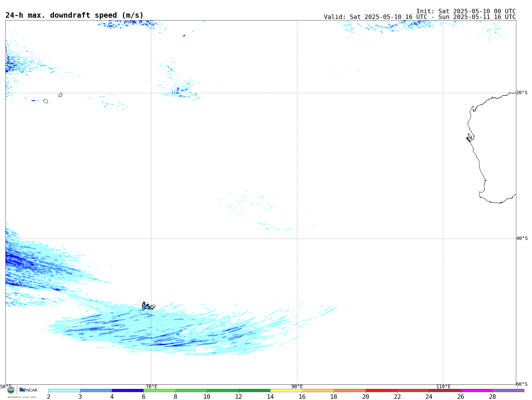Image resolution: width=532 pixels, height=400 pixels.
Task: Select the green 10-12 m/s swatch
Action: pos(223,391)
